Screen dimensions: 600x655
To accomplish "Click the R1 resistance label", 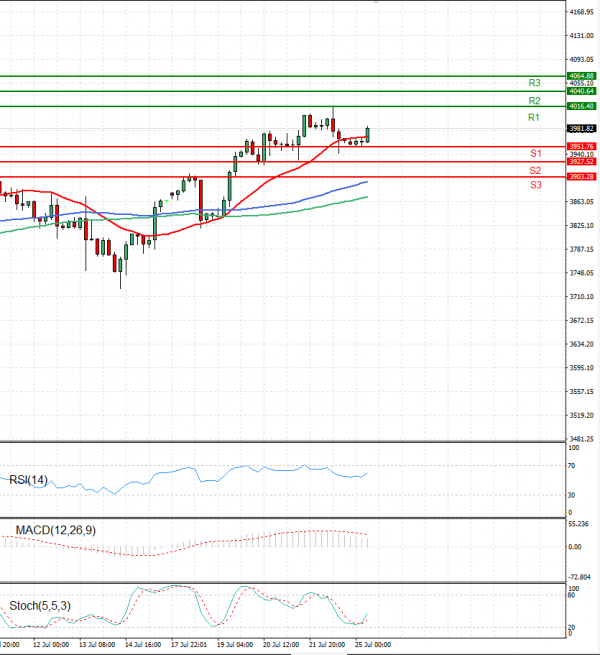I will 534,117.
